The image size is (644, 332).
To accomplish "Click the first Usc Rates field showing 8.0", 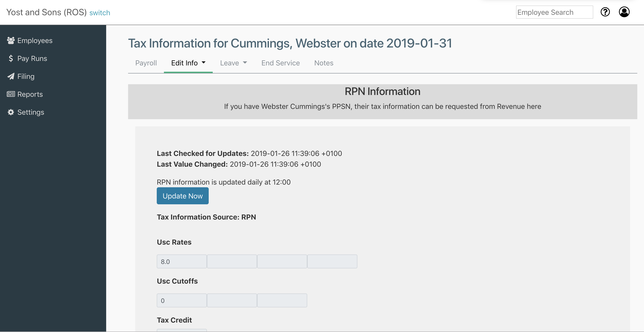I will pos(182,261).
